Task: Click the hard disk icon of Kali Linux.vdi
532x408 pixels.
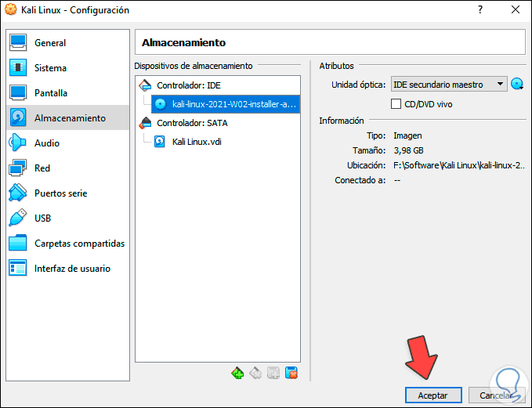Action: click(160, 142)
